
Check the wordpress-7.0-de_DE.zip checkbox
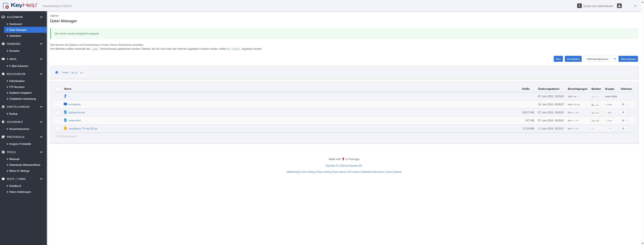[58, 128]
